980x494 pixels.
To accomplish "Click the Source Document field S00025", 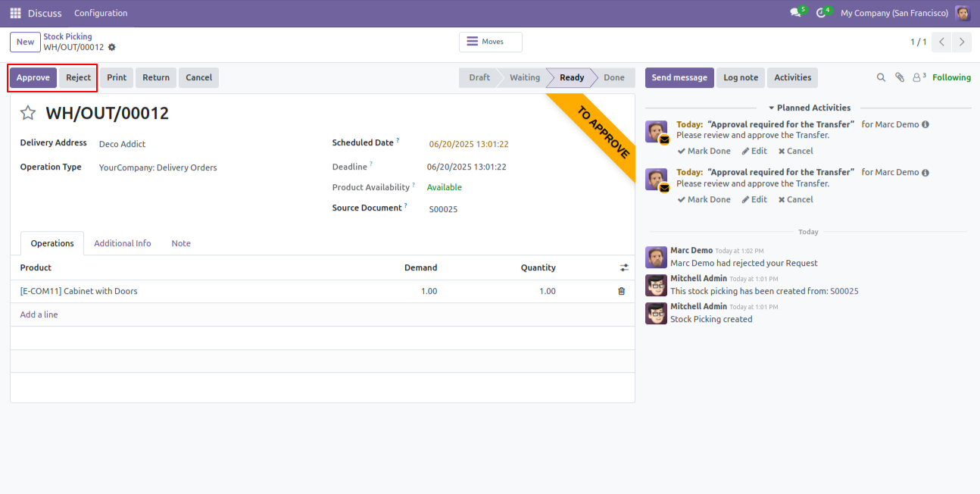I will point(443,209).
